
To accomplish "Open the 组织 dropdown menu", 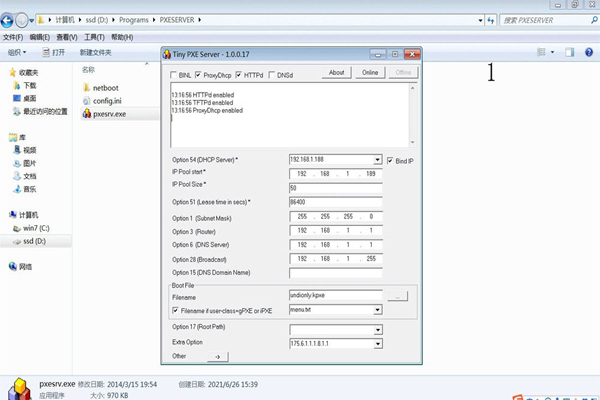I will pos(17,52).
